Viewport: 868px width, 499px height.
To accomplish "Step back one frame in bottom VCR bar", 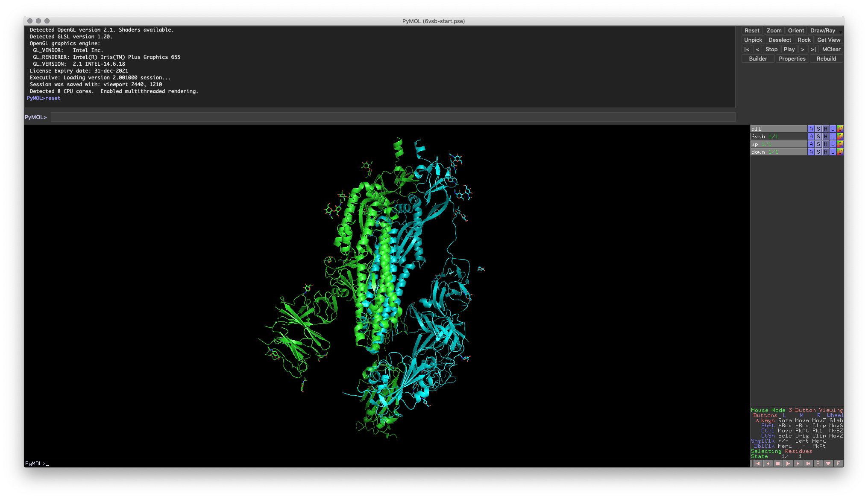I will pos(768,464).
